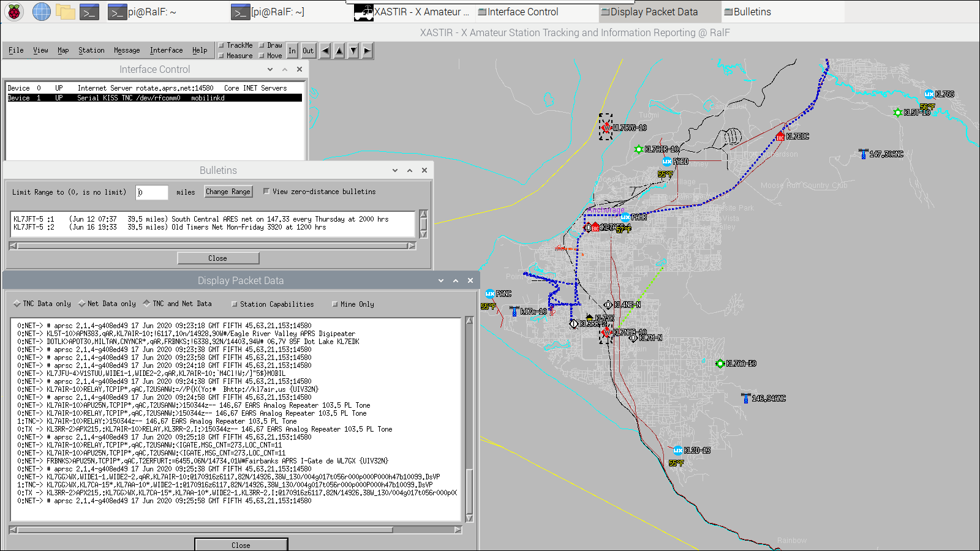Open the Map menu

(x=63, y=50)
